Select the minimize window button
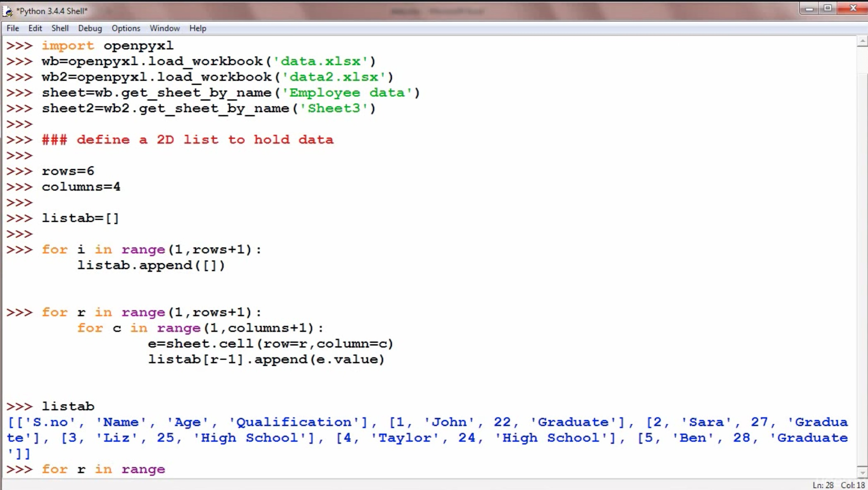868x490 pixels. pos(808,8)
